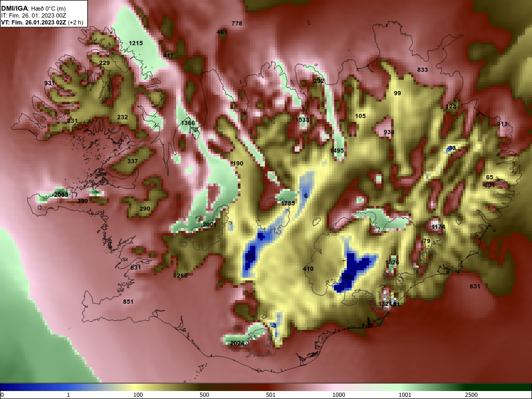
Task: Click the 1495 height label
Action: (337, 151)
